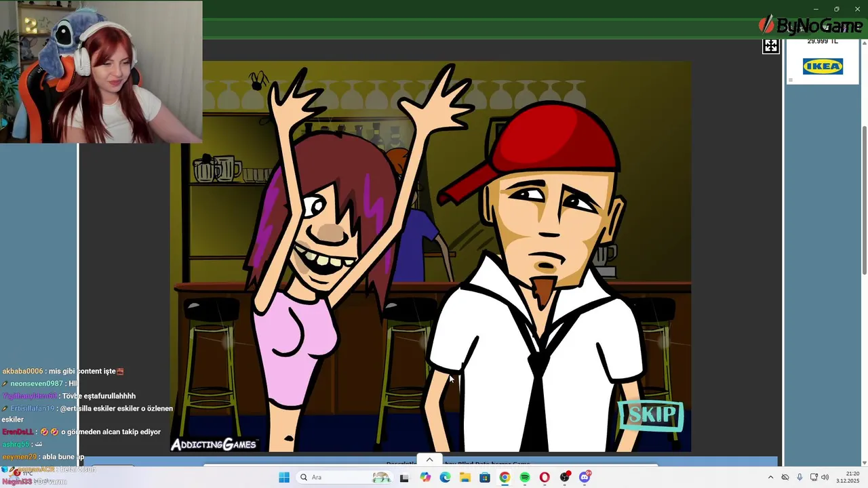
Task: Open Discord from the taskbar
Action: coord(585,477)
